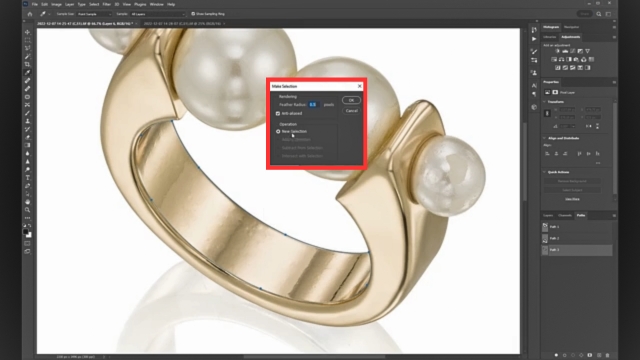Open the Eyedropper tool preset dropdown arrow
This screenshot has height=360, width=640.
[49, 14]
